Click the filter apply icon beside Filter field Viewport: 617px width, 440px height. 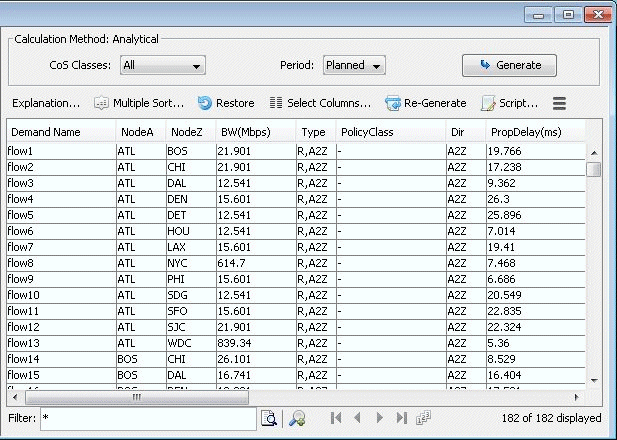click(268, 419)
